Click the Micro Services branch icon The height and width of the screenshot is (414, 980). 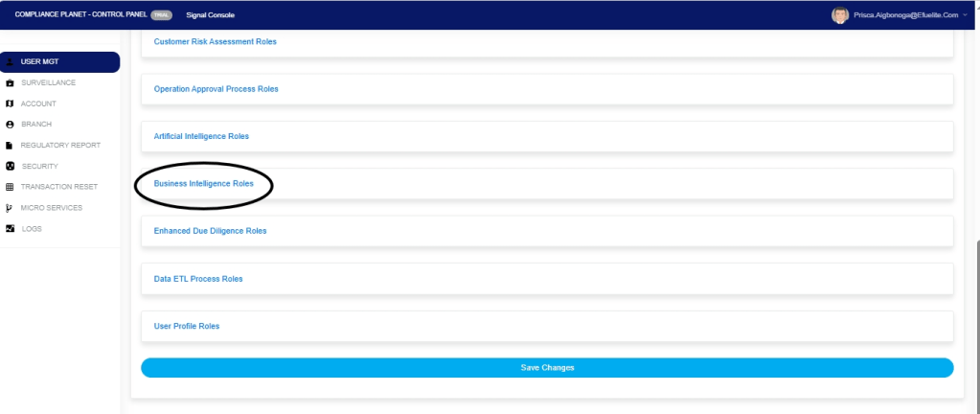click(10, 208)
